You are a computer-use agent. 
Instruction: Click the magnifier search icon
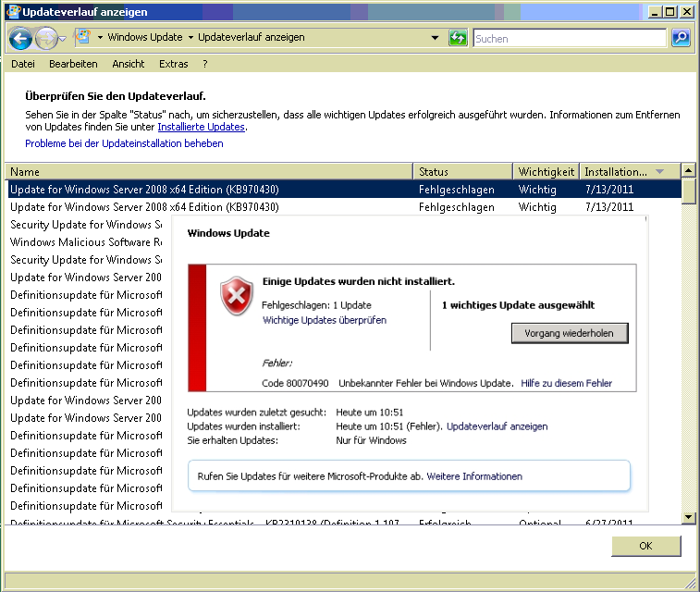point(681,38)
